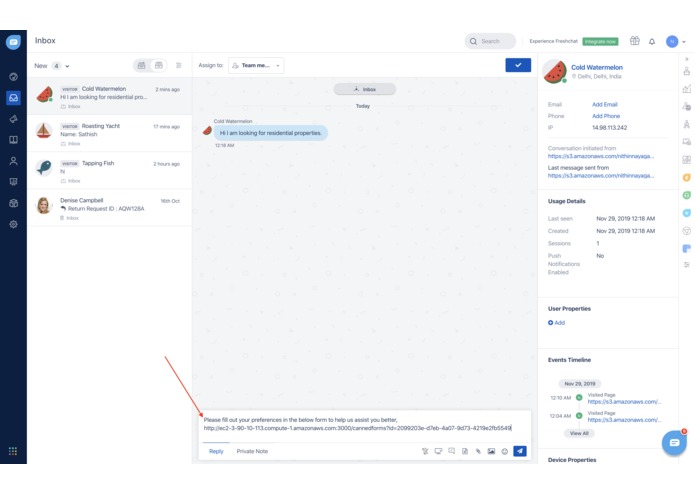Open Cold Watermelon conversation in list
Viewport: 695px width, 494px height.
click(109, 97)
